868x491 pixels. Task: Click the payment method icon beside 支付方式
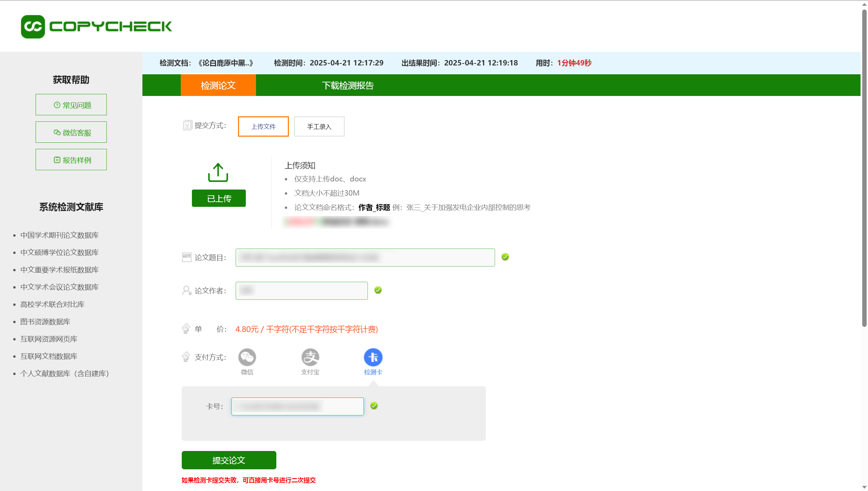click(186, 357)
